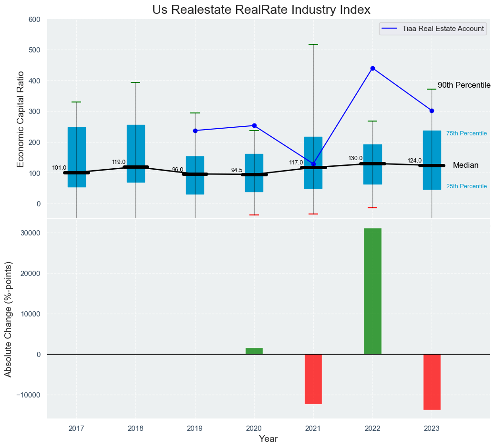Image resolution: width=495 pixels, height=448 pixels.
Task: Click the 2021 green upper whisker cap
Action: (x=313, y=44)
